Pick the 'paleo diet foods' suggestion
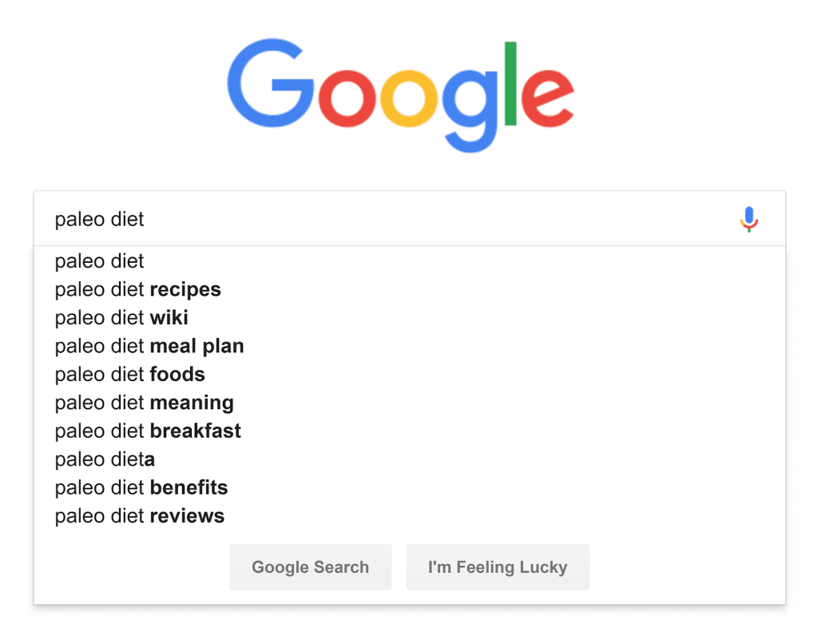818x644 pixels. tap(129, 374)
